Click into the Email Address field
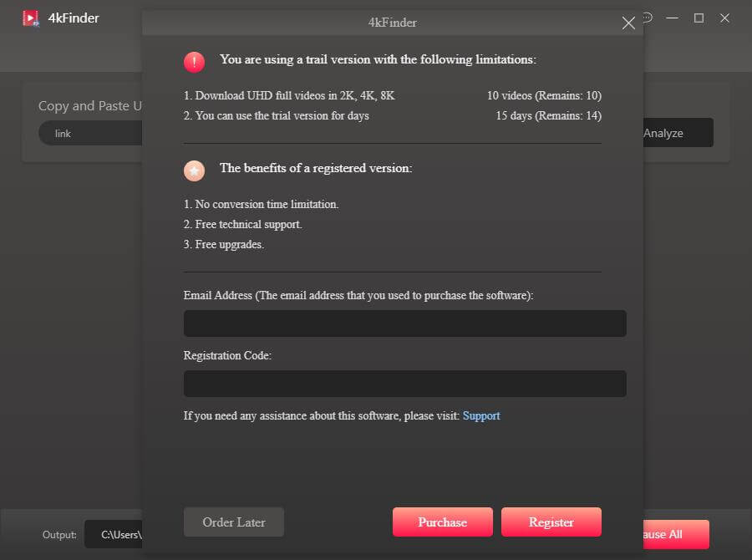The image size is (752, 560). (x=404, y=323)
